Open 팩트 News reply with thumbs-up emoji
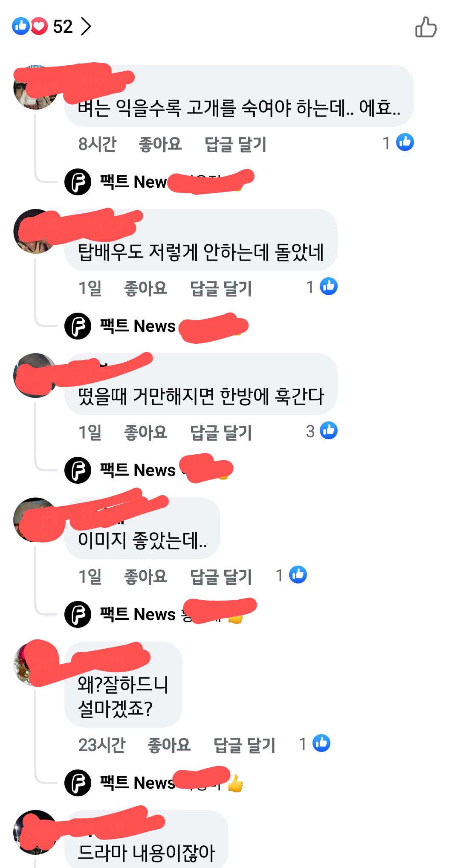 [154, 783]
